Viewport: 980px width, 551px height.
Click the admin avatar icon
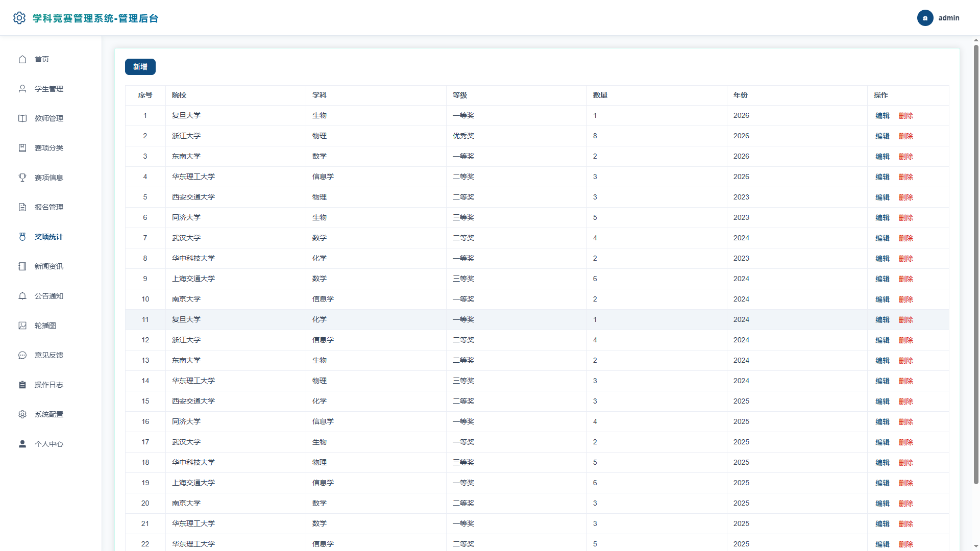click(925, 18)
